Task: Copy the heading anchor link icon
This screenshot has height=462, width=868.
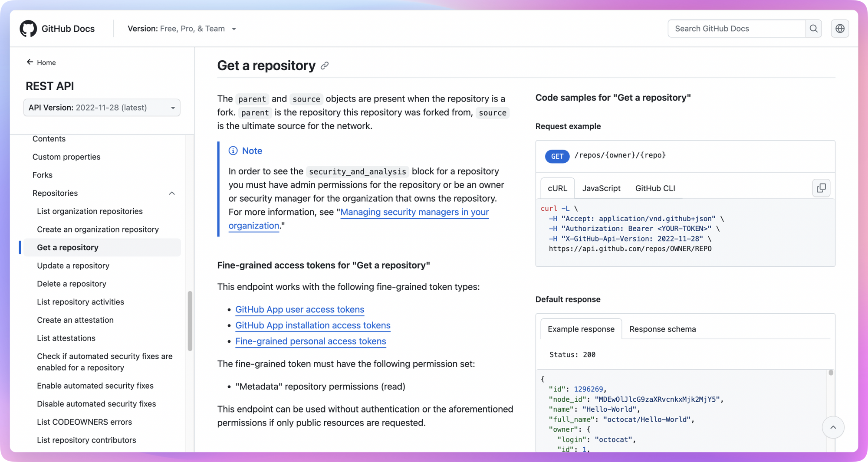Action: coord(325,66)
